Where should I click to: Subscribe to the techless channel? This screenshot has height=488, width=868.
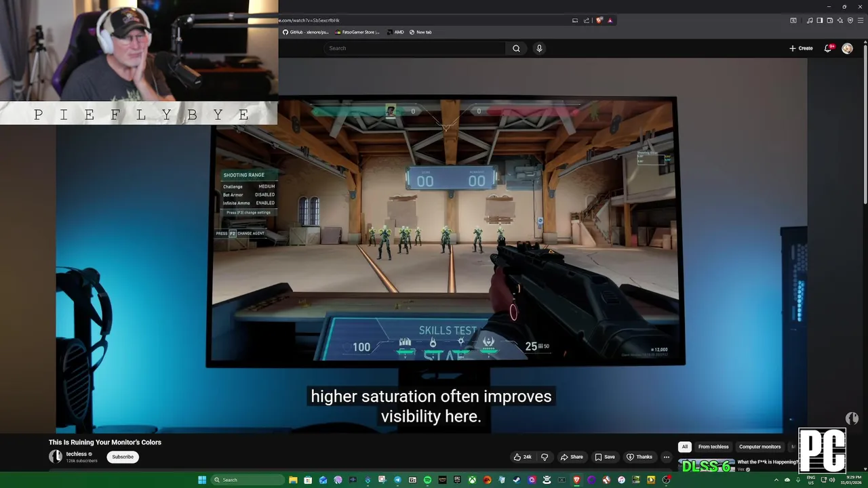pyautogui.click(x=123, y=457)
